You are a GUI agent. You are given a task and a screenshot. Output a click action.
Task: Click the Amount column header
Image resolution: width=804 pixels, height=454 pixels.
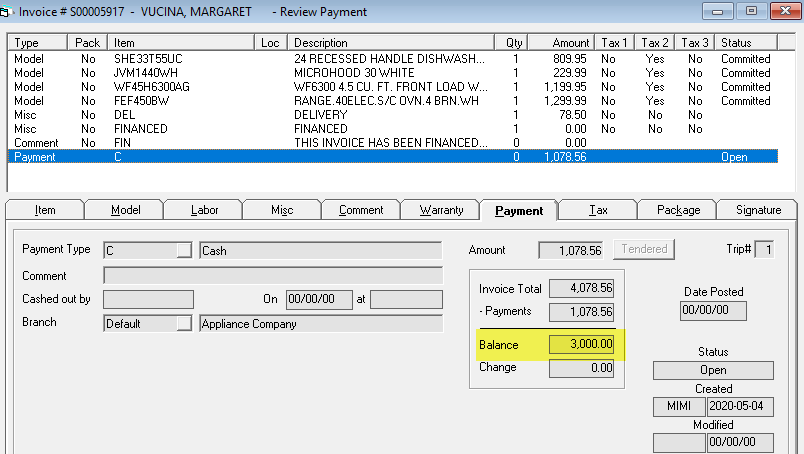pyautogui.click(x=561, y=43)
